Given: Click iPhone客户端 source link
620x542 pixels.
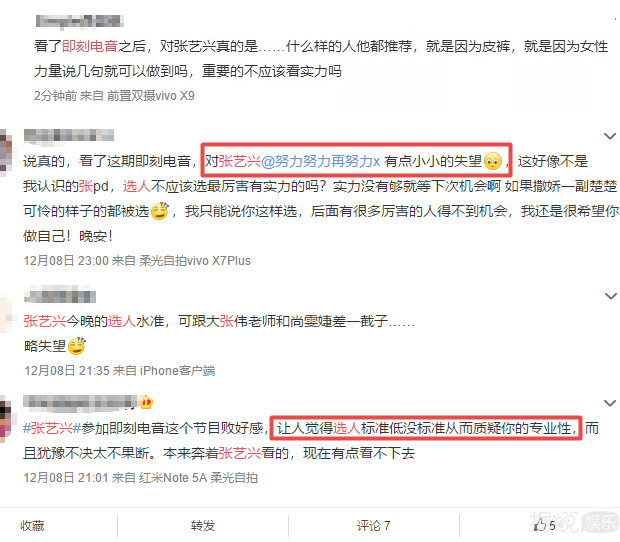Looking at the screenshot, I should click(178, 370).
